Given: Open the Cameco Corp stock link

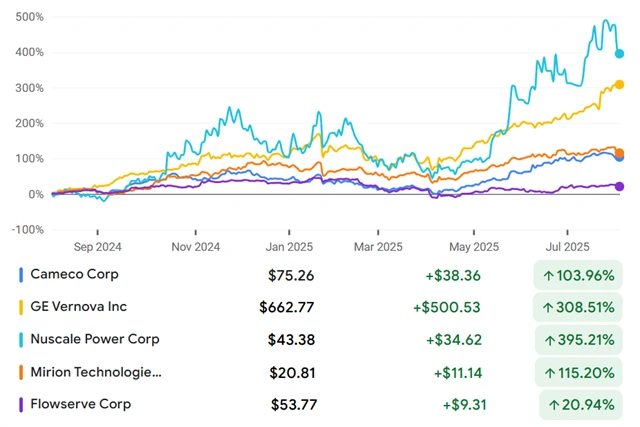Looking at the screenshot, I should (x=75, y=275).
